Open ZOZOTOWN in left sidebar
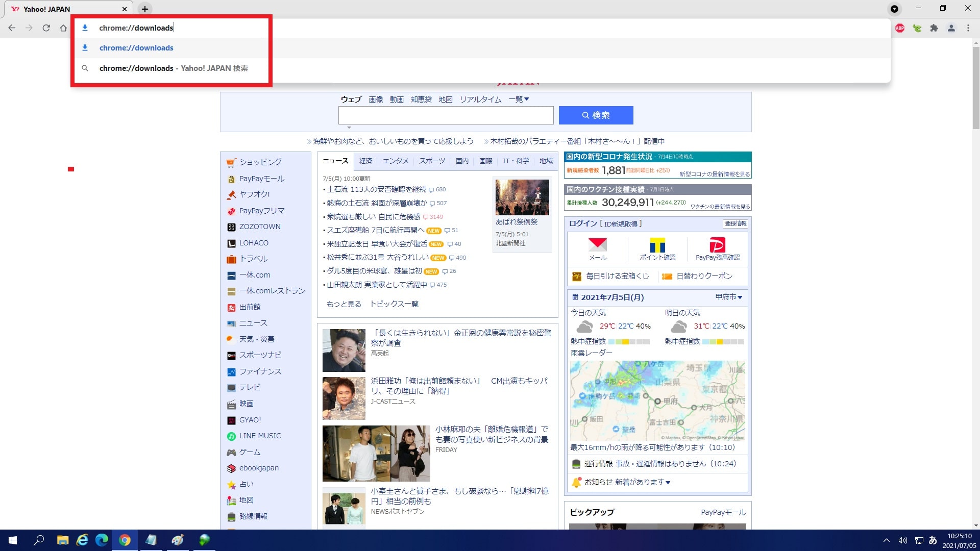Viewport: 980px width, 551px height. 260,227
